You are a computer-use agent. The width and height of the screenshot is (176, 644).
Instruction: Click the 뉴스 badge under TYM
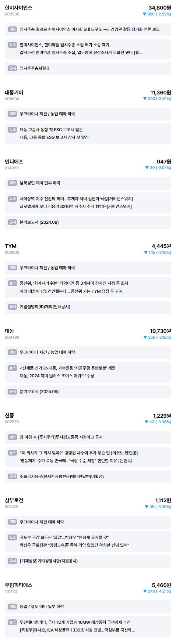[x=13, y=283]
